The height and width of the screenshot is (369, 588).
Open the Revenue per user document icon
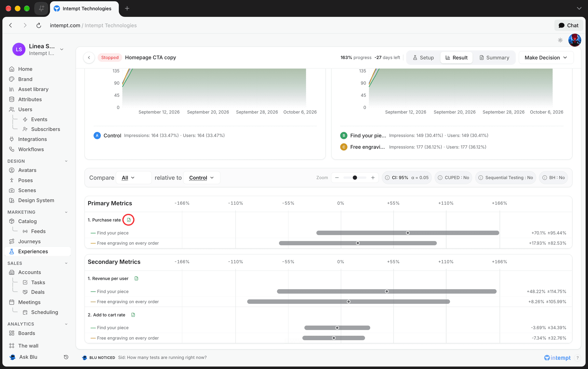pyautogui.click(x=136, y=278)
